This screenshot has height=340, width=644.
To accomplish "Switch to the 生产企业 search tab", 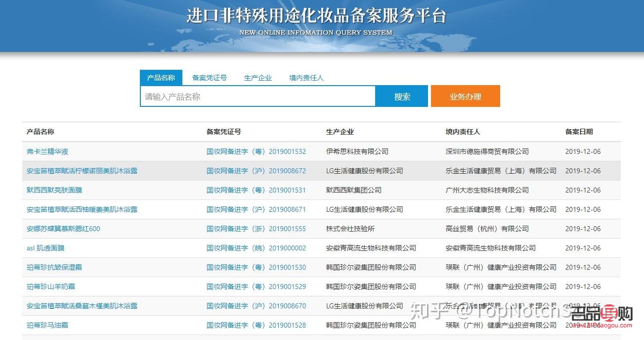I will 258,77.
